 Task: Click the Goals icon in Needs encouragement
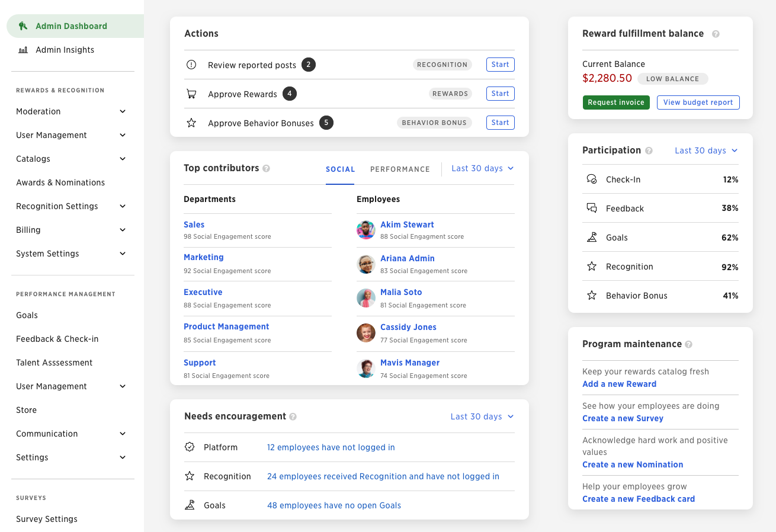[190, 505]
